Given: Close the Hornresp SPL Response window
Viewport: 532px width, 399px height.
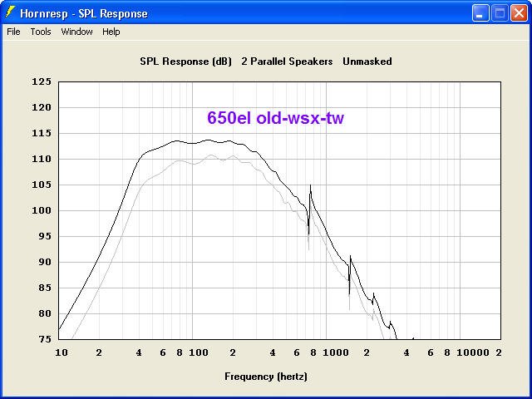Looking at the screenshot, I should (519, 13).
